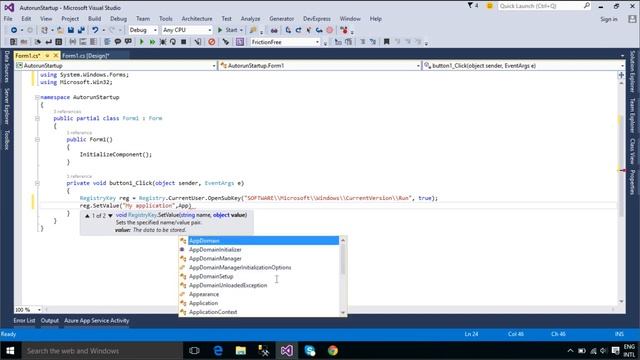Open the Debug menu
Viewport: 640px width, 360px height.
(x=118, y=19)
